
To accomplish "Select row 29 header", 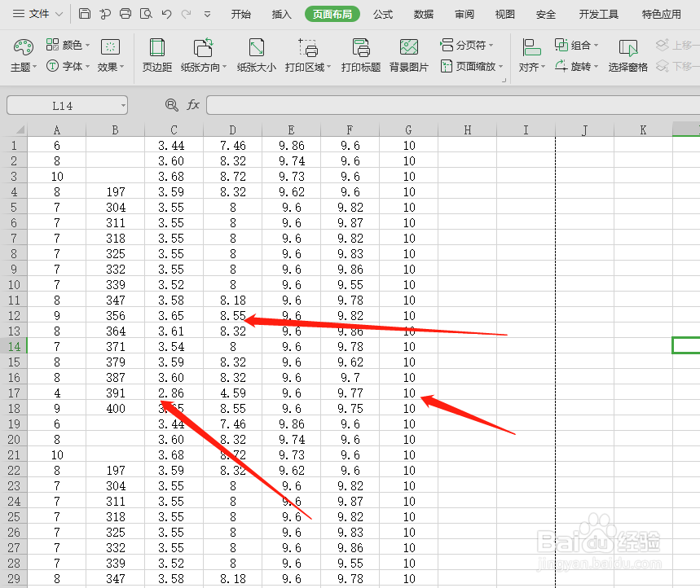I will pyautogui.click(x=14, y=578).
